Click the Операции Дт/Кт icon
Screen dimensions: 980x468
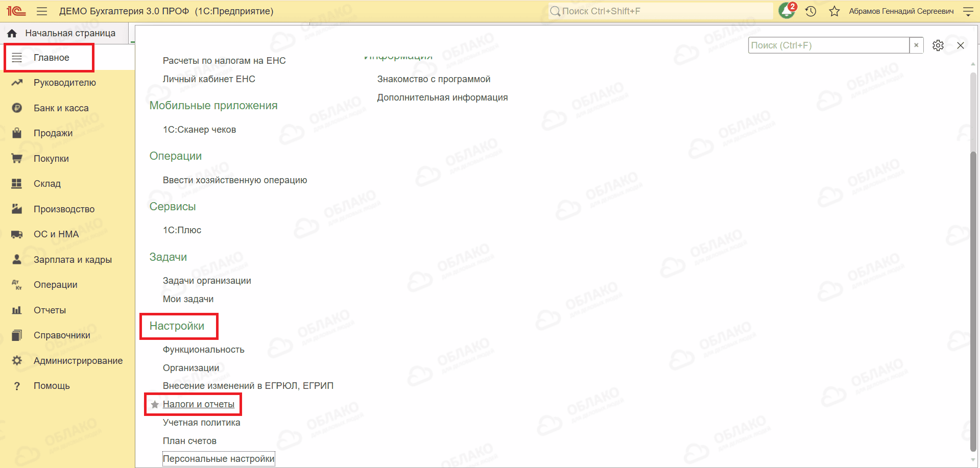pyautogui.click(x=17, y=285)
